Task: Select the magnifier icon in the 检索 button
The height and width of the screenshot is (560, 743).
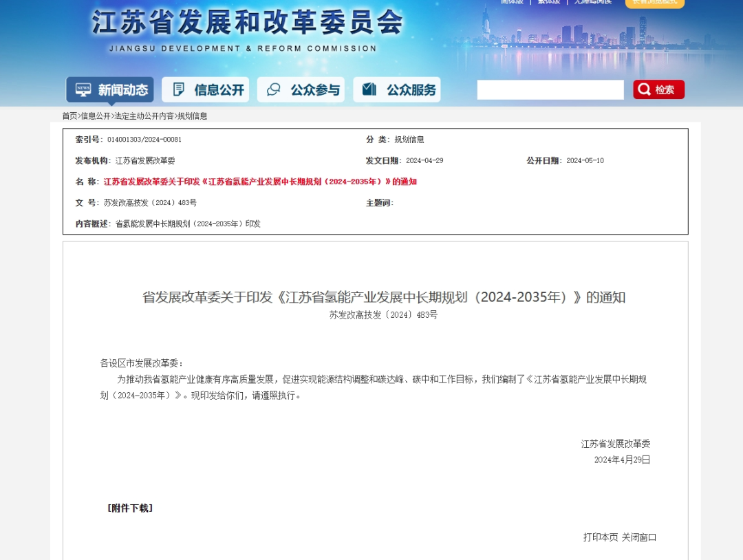Action: [645, 89]
